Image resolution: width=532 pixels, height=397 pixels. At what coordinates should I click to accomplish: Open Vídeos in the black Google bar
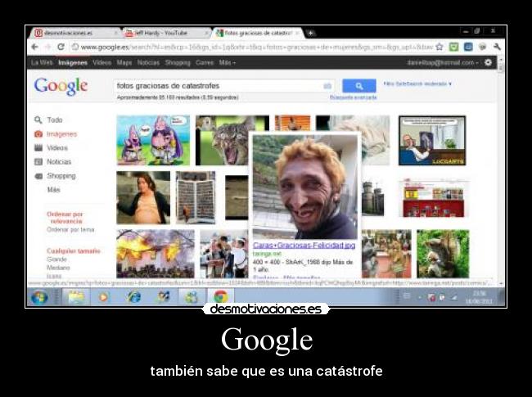[101, 62]
